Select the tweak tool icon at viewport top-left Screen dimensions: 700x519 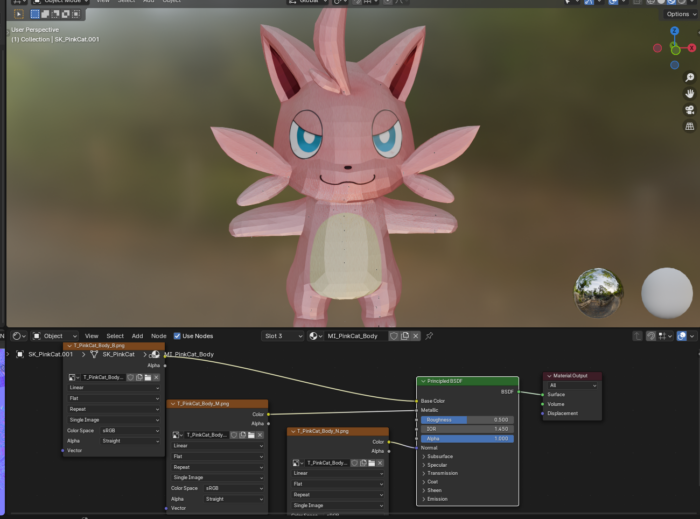click(x=19, y=14)
